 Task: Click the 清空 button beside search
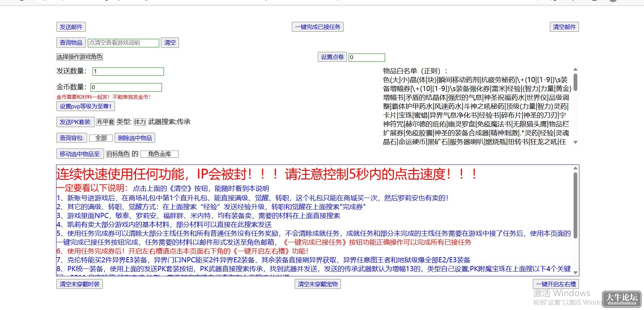tap(170, 43)
